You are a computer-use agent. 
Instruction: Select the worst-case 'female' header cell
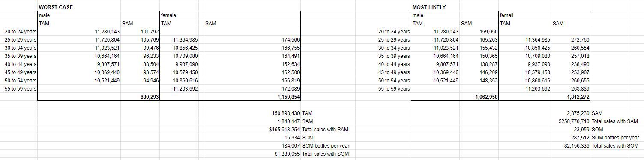(x=182, y=15)
